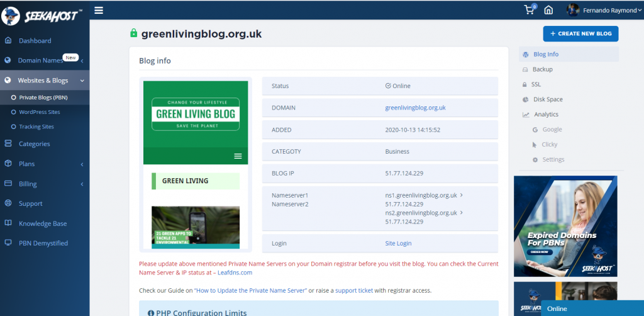Click the New badge on Domain Names
Viewport: 644px width, 316px height.
coord(70,57)
